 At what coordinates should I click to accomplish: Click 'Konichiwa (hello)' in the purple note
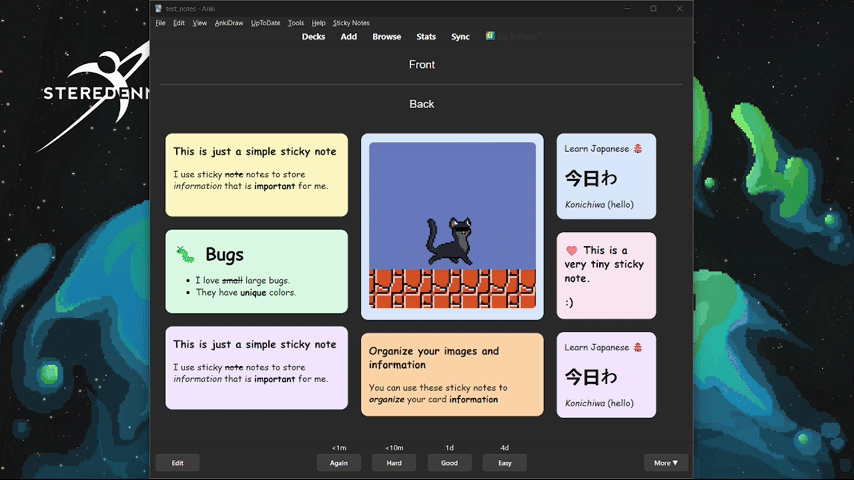(599, 403)
